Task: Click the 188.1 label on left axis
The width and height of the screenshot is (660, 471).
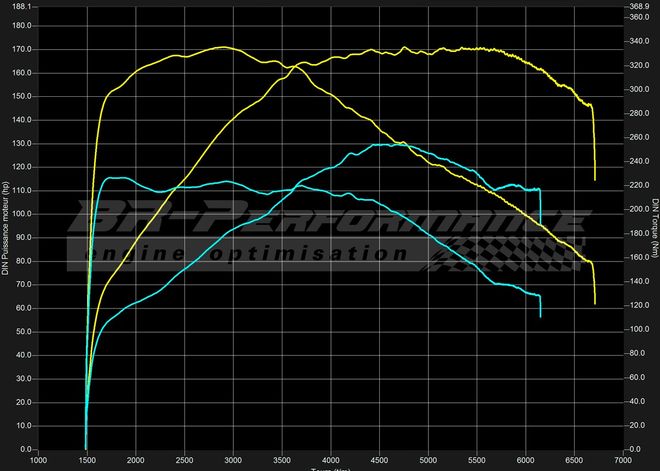Action: click(x=21, y=6)
